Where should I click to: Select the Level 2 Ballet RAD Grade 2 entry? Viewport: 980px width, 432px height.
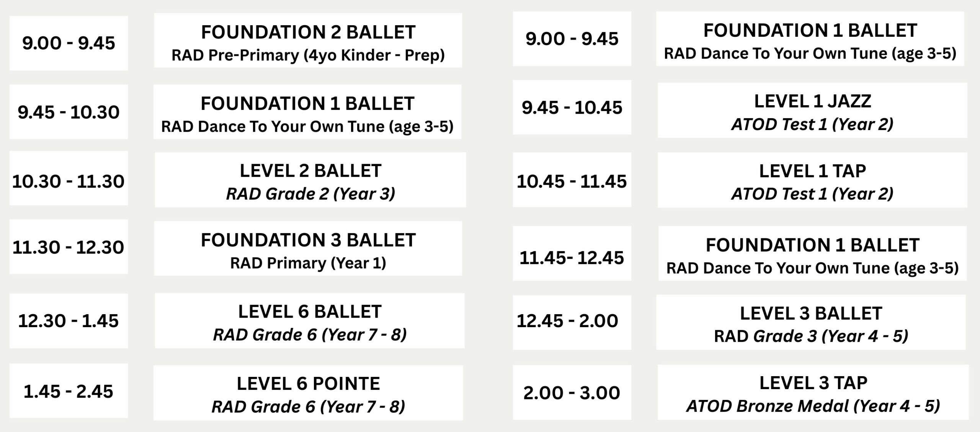click(x=310, y=180)
